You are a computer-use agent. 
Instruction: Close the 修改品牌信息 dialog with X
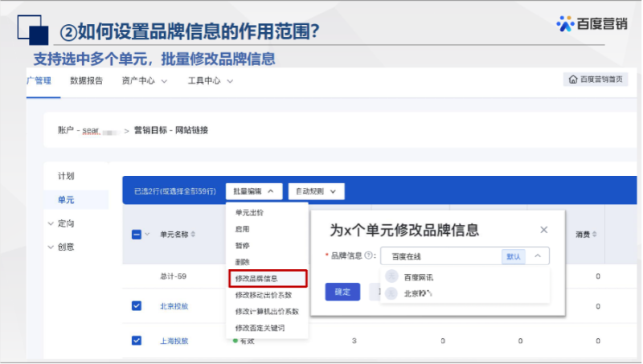[x=544, y=230]
